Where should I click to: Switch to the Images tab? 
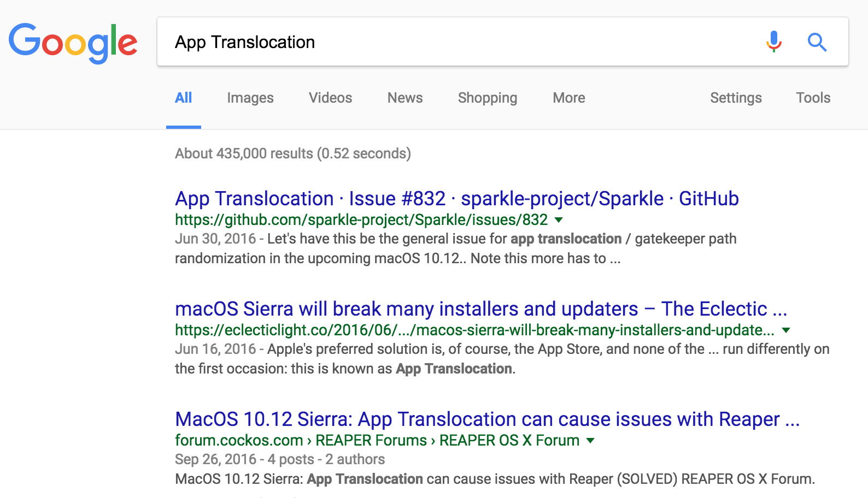250,98
